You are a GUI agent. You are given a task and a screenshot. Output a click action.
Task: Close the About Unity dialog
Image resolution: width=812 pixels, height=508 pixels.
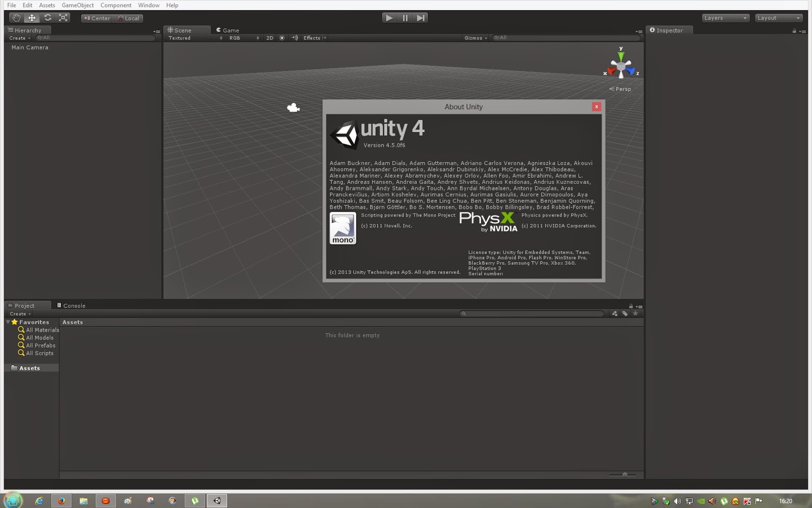tap(596, 107)
